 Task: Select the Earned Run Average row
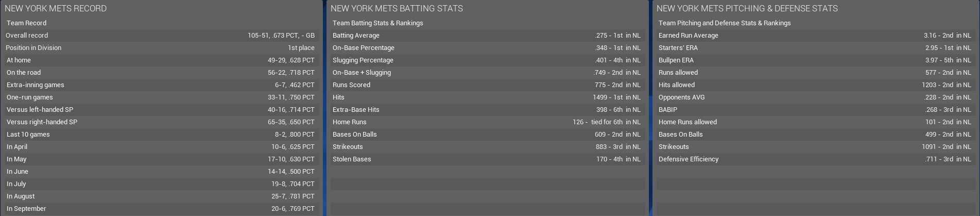pyautogui.click(x=814, y=36)
